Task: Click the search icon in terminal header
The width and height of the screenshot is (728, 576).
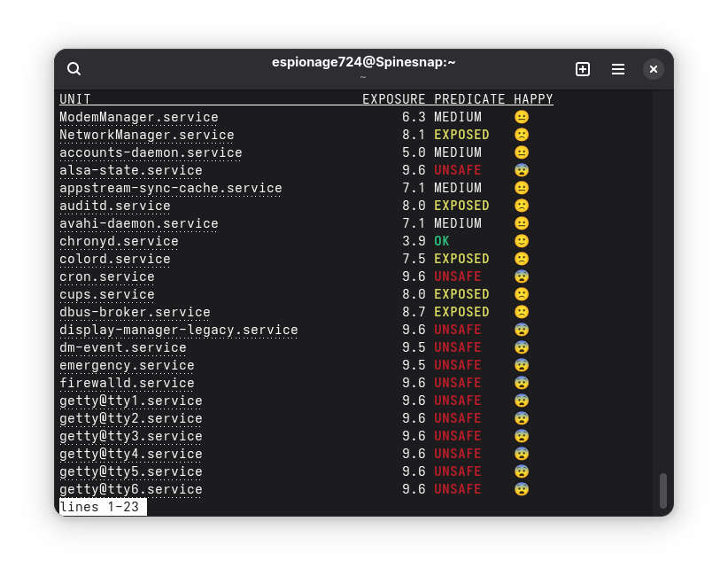Action: (74, 69)
